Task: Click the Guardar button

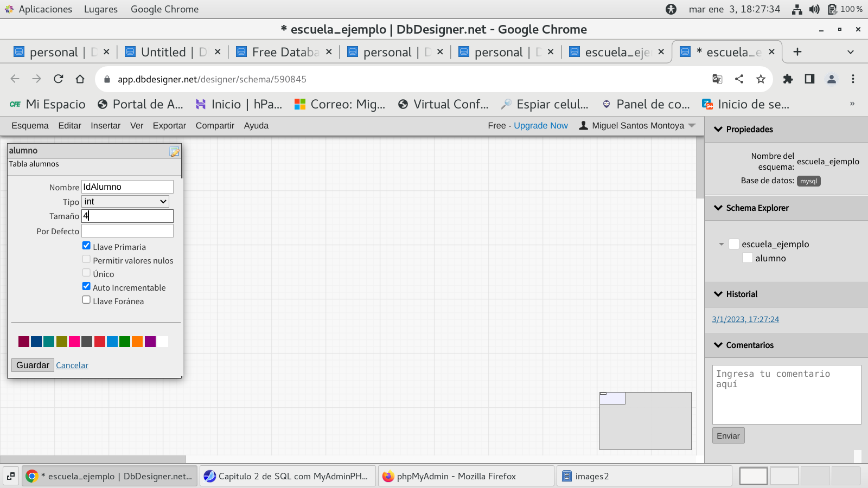Action: (33, 365)
